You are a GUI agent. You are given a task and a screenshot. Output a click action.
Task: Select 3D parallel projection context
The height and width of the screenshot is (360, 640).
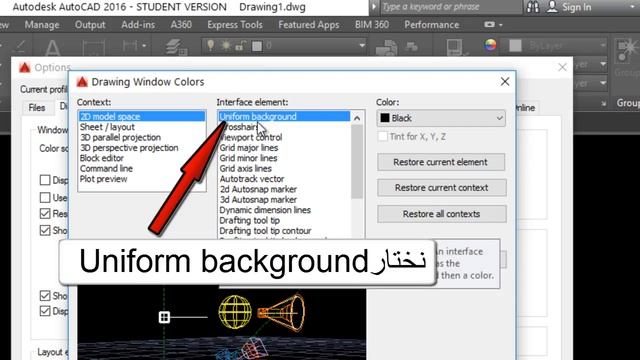tap(120, 138)
